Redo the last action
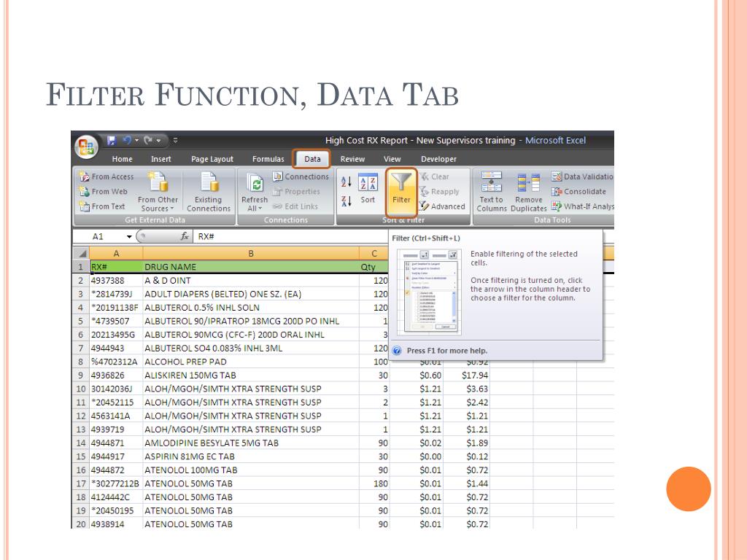This screenshot has height=560, width=747. click(148, 140)
